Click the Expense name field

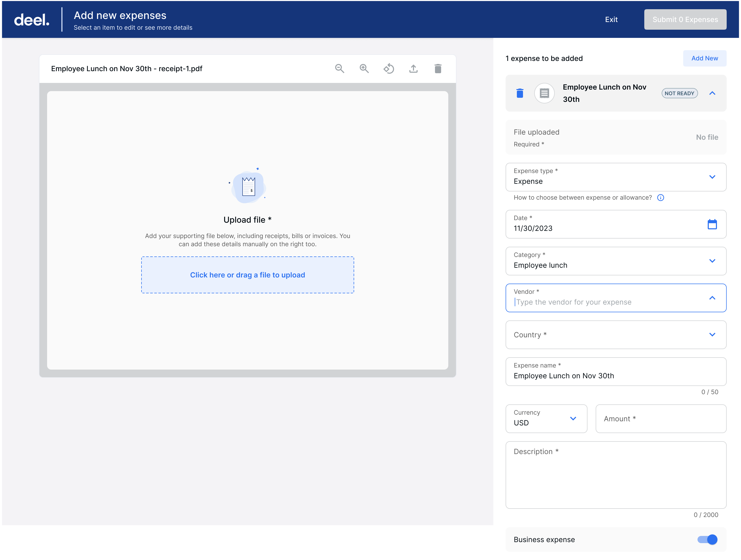(x=616, y=372)
